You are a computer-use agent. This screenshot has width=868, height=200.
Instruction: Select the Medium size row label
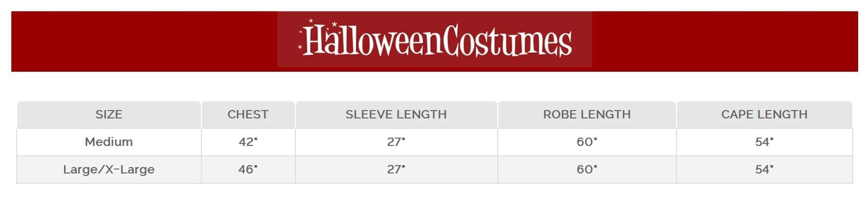tap(109, 142)
